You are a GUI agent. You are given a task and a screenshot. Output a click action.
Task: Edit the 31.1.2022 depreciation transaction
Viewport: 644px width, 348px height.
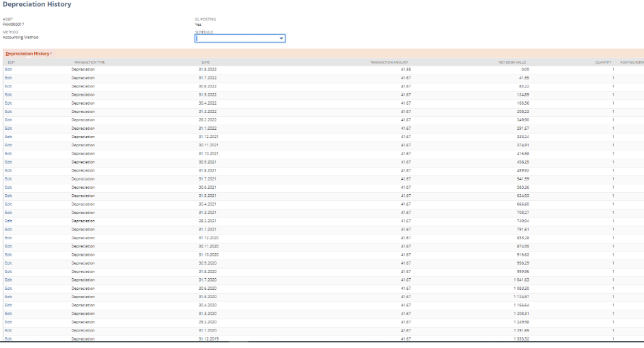8,129
